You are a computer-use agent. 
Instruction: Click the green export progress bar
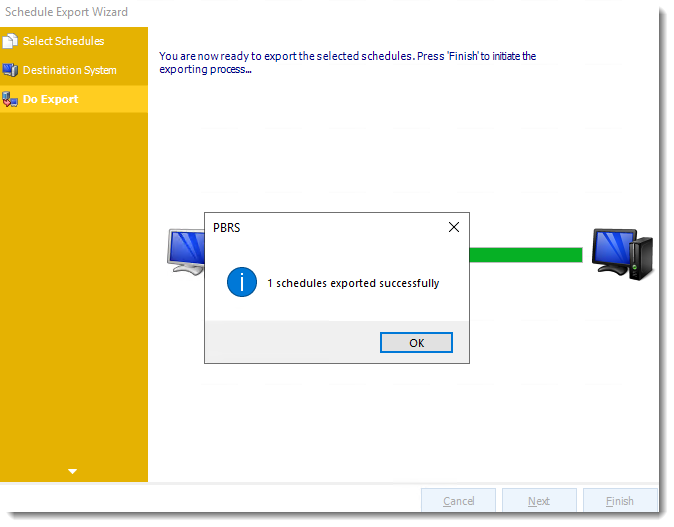(526, 255)
